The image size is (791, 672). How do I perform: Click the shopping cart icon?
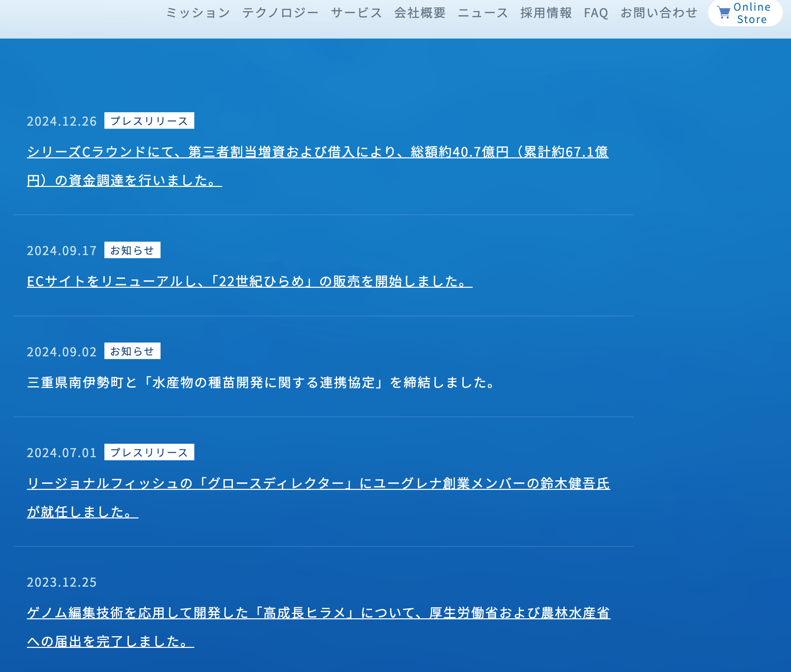[723, 13]
